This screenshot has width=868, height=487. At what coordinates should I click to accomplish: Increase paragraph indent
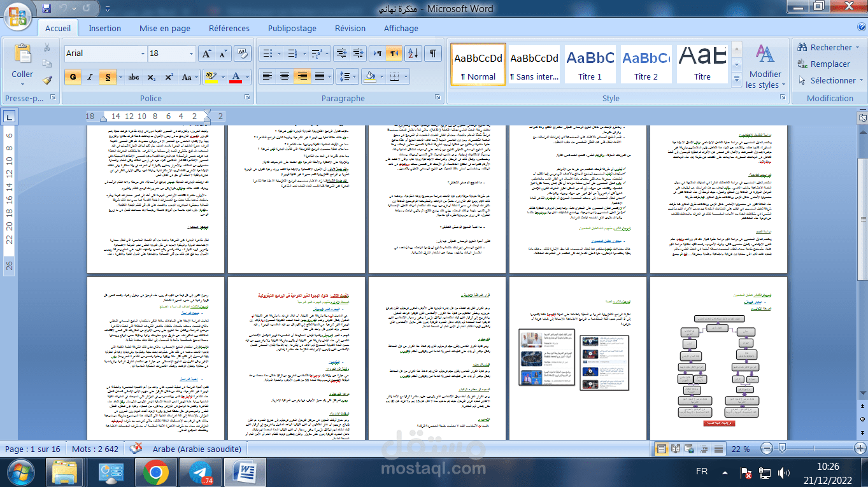coord(357,53)
